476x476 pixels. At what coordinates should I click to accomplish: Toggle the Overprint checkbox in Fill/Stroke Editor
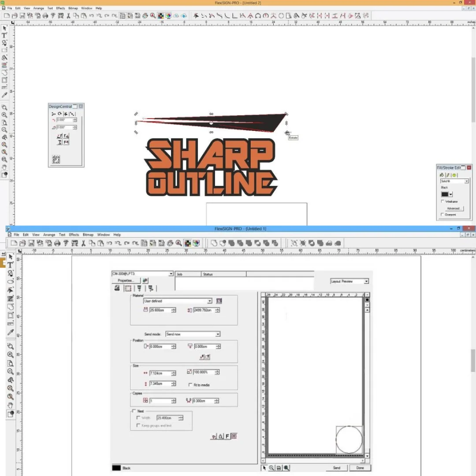tap(442, 215)
